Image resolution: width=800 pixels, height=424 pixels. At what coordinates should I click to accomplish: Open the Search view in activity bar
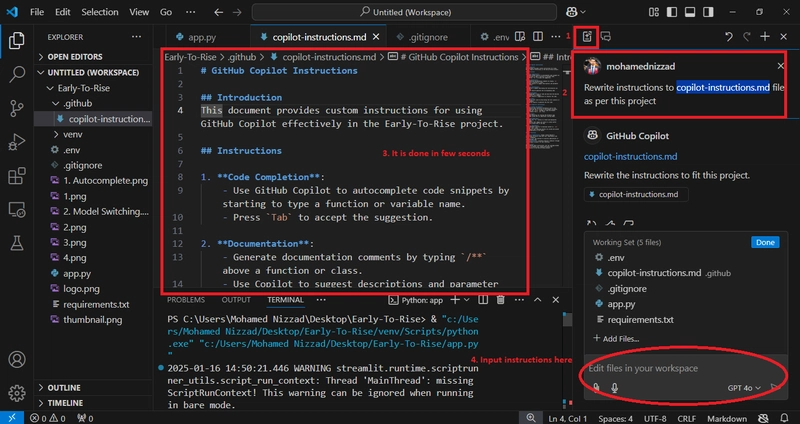[16, 74]
